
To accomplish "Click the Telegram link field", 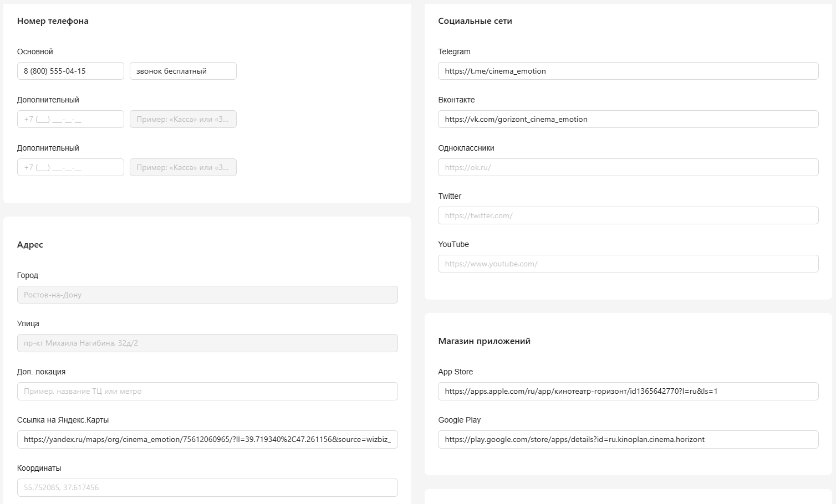I will tap(628, 71).
